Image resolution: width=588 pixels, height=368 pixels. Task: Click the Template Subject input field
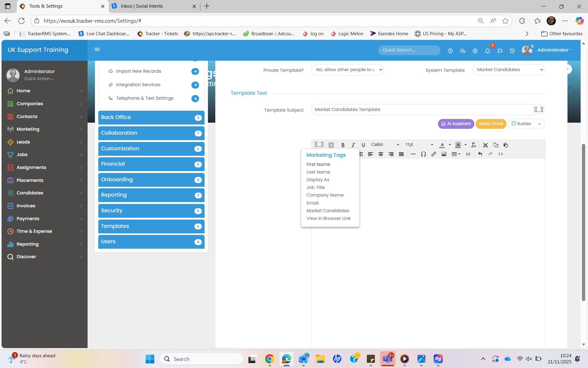tap(422, 110)
